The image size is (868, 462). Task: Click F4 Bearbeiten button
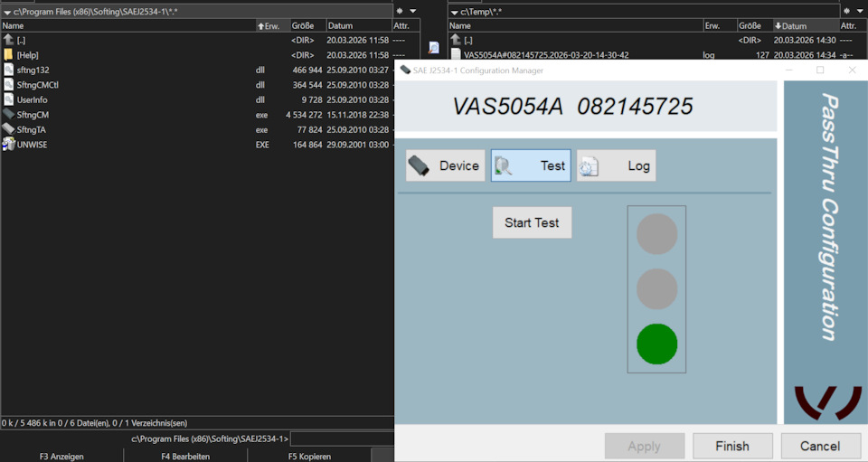point(185,456)
